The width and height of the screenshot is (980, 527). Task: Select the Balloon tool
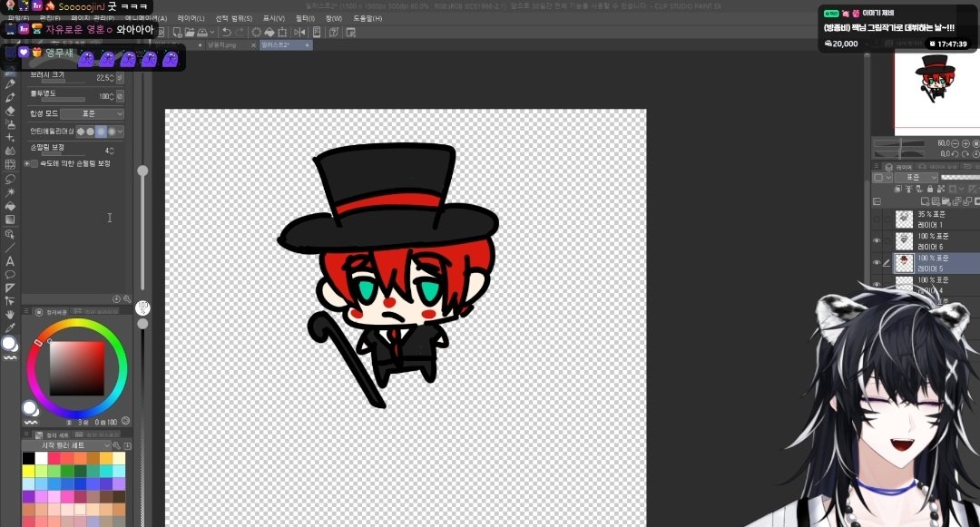pos(10,275)
